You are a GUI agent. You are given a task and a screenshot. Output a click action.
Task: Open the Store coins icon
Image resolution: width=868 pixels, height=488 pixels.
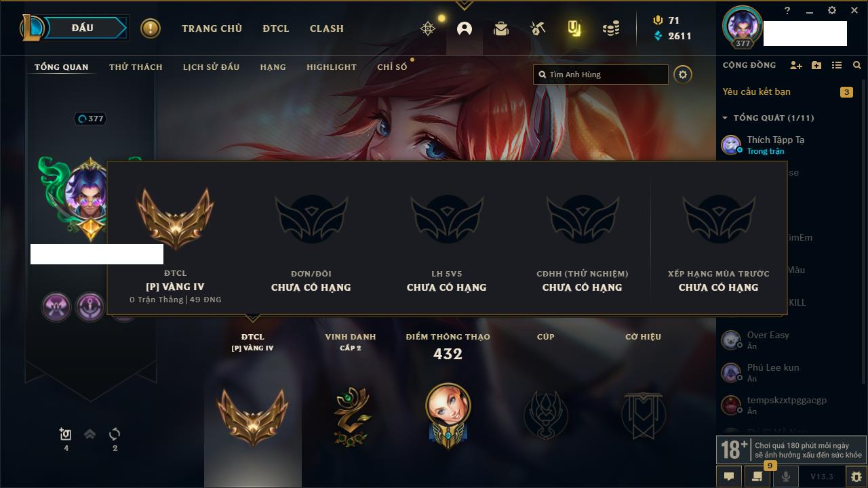coord(611,28)
